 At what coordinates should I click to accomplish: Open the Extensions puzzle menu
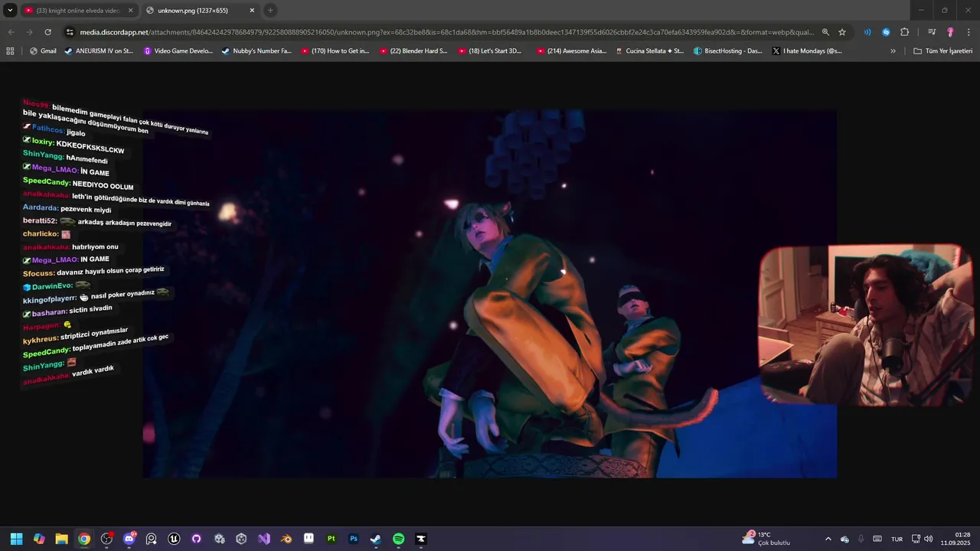[x=904, y=32]
